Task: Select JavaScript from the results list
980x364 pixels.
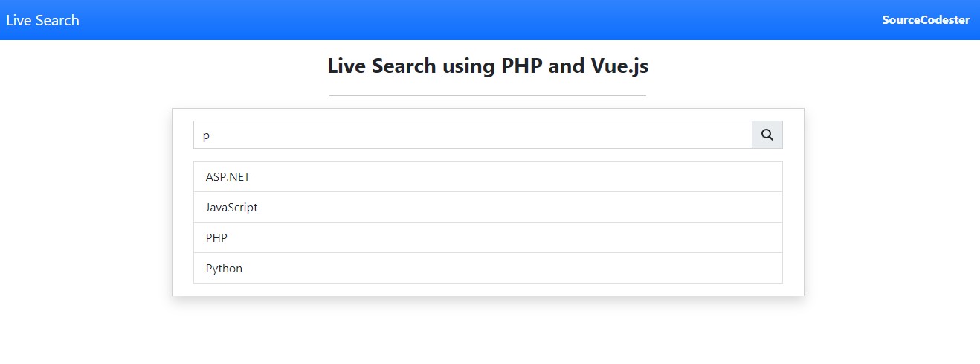Action: (488, 207)
